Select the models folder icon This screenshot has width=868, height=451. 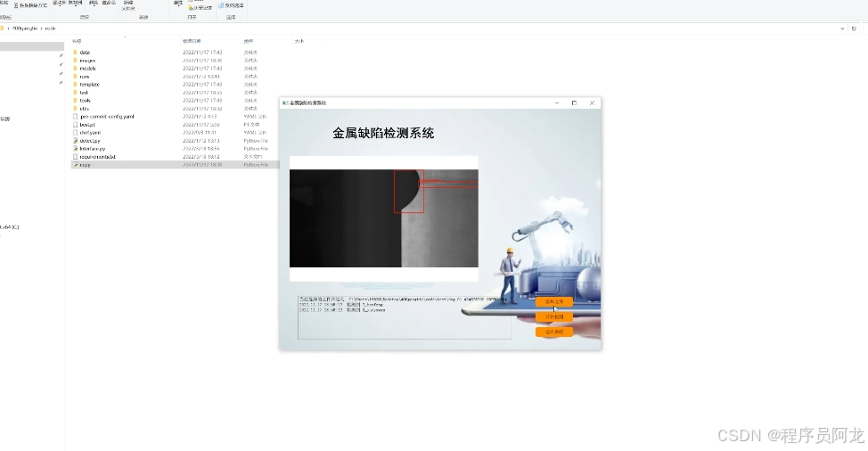pyautogui.click(x=75, y=68)
